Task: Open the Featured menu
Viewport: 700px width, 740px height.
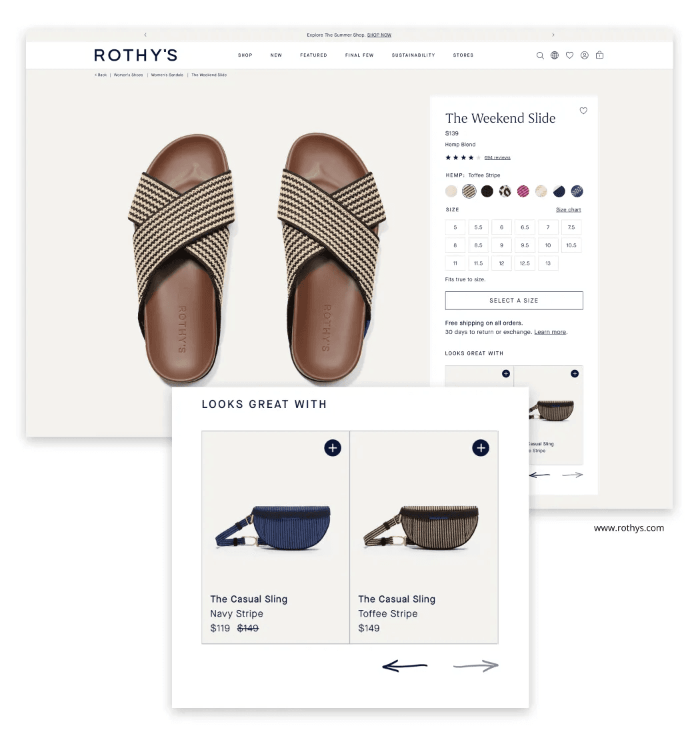Action: click(x=313, y=55)
